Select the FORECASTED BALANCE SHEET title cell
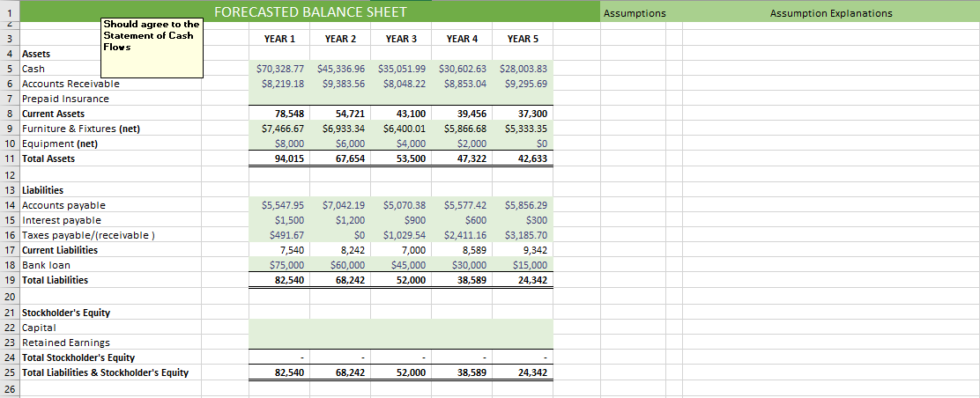Screen dimensions: 980x398 pyautogui.click(x=310, y=11)
